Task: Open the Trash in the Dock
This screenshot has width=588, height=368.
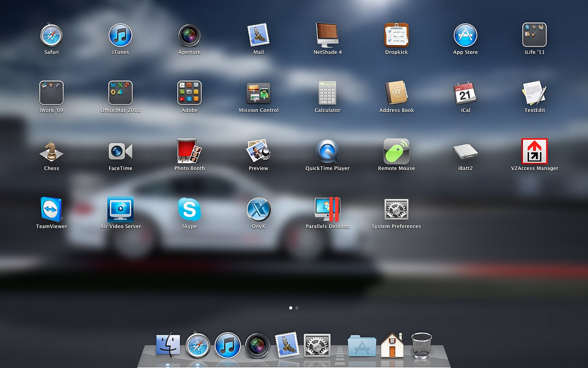Action: [421, 345]
